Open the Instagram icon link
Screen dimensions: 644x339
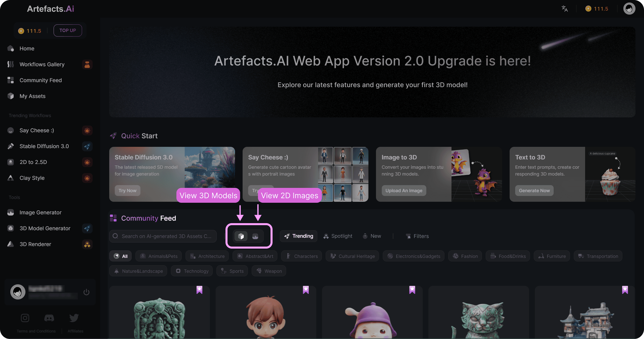tap(25, 318)
